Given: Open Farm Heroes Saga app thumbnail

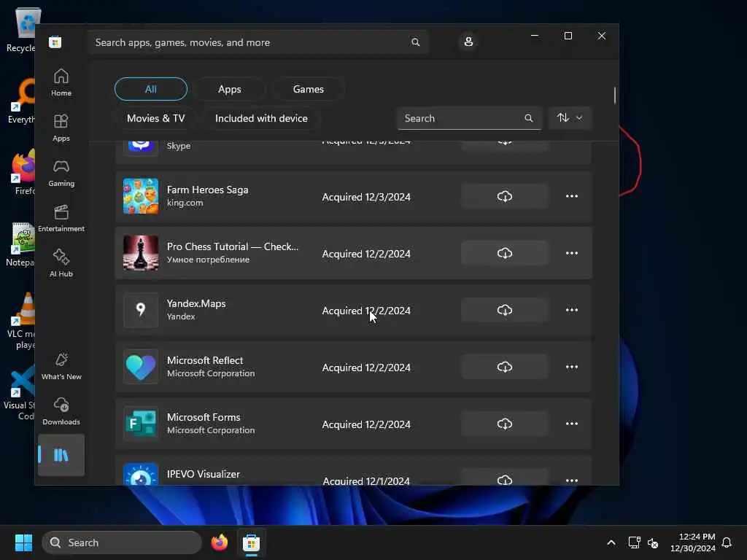Looking at the screenshot, I should pos(141,196).
